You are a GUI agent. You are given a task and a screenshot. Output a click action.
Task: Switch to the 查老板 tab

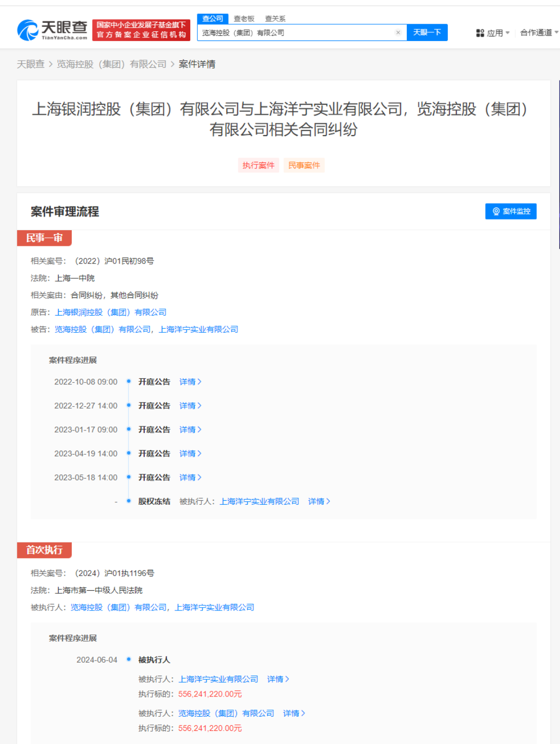(243, 18)
